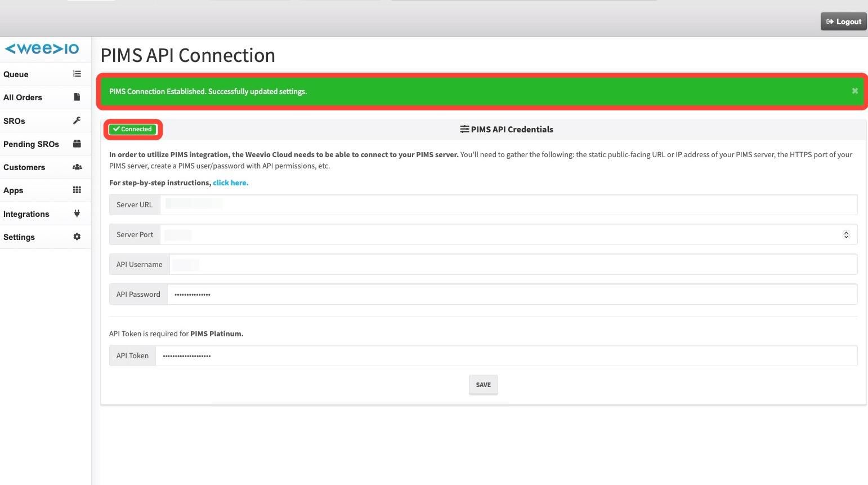Focus the API Token field
This screenshot has height=485, width=868.
(x=507, y=355)
